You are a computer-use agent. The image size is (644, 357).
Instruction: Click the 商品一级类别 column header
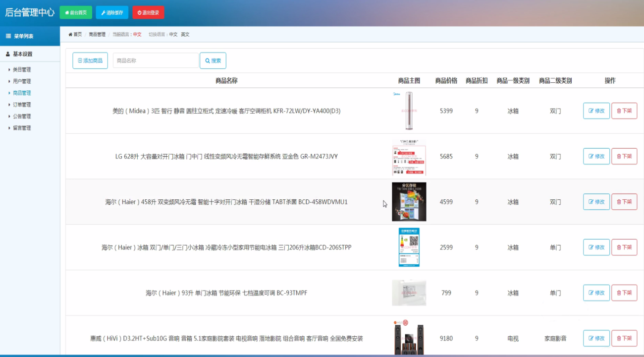[513, 81]
